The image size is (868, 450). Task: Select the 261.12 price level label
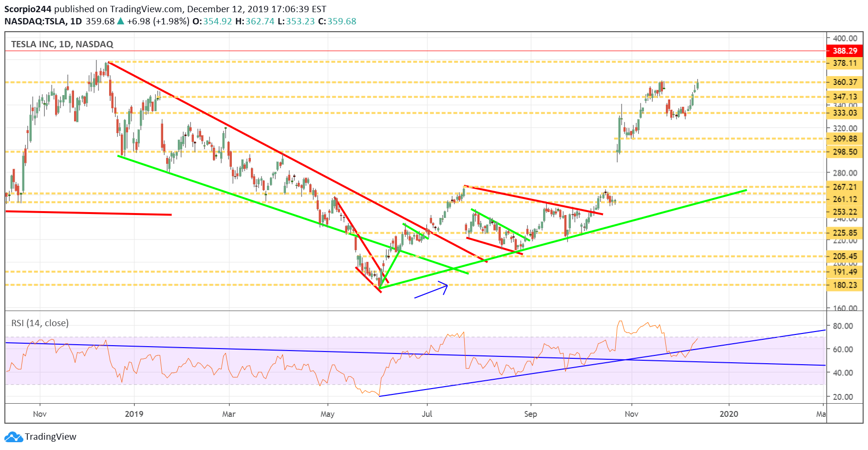click(x=845, y=199)
